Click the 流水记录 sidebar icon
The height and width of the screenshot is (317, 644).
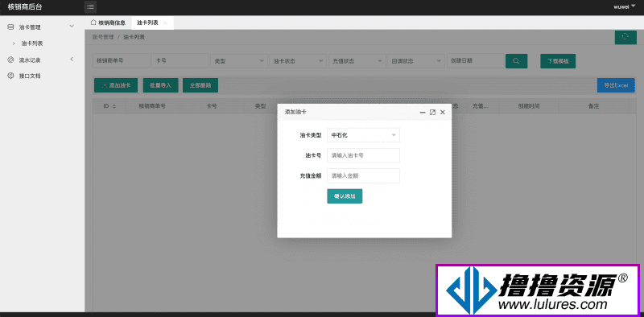(10, 60)
